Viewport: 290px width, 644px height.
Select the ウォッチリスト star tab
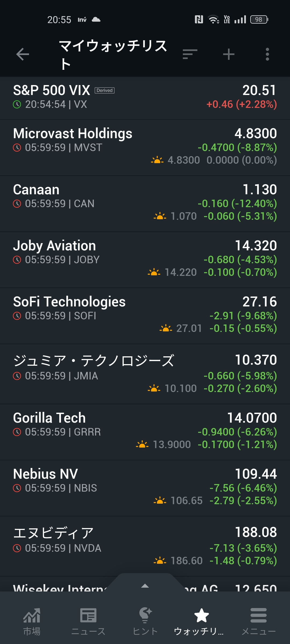[201, 621]
